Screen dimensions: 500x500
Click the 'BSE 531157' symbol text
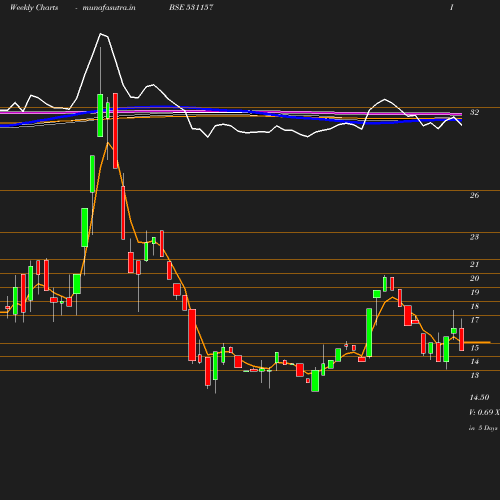(191, 7)
